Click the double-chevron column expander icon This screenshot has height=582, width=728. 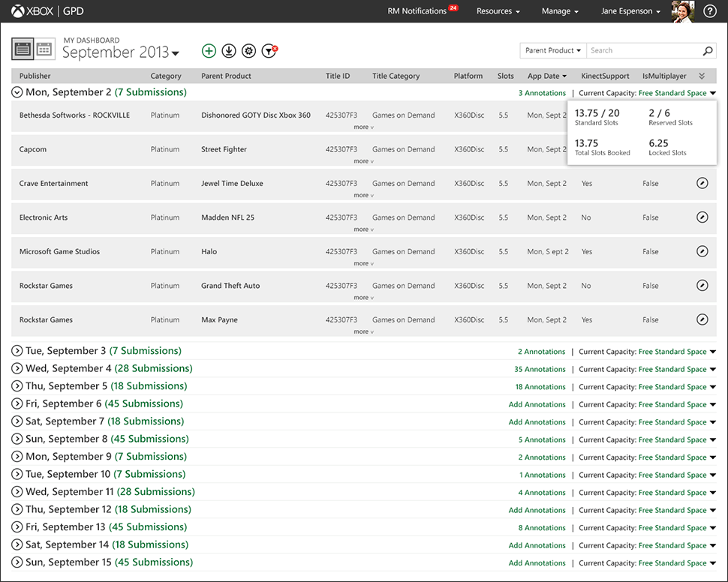pos(702,76)
